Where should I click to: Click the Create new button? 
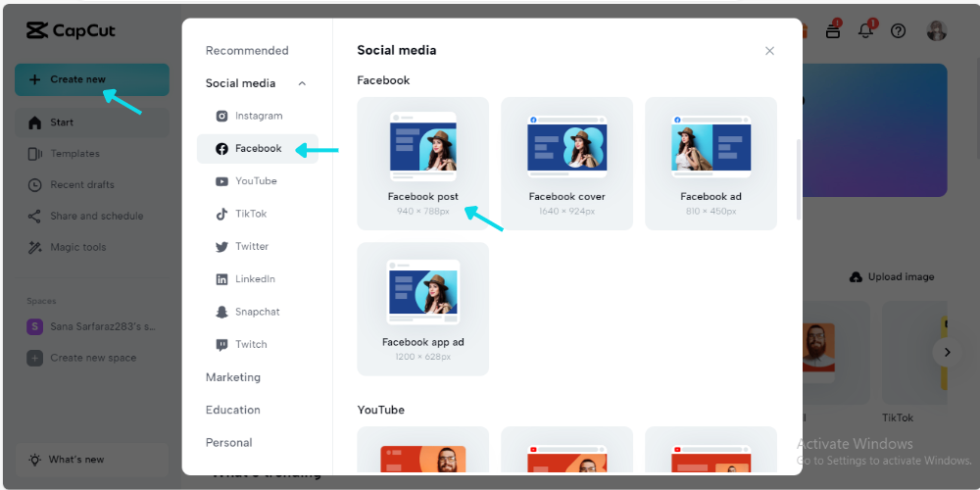(92, 79)
